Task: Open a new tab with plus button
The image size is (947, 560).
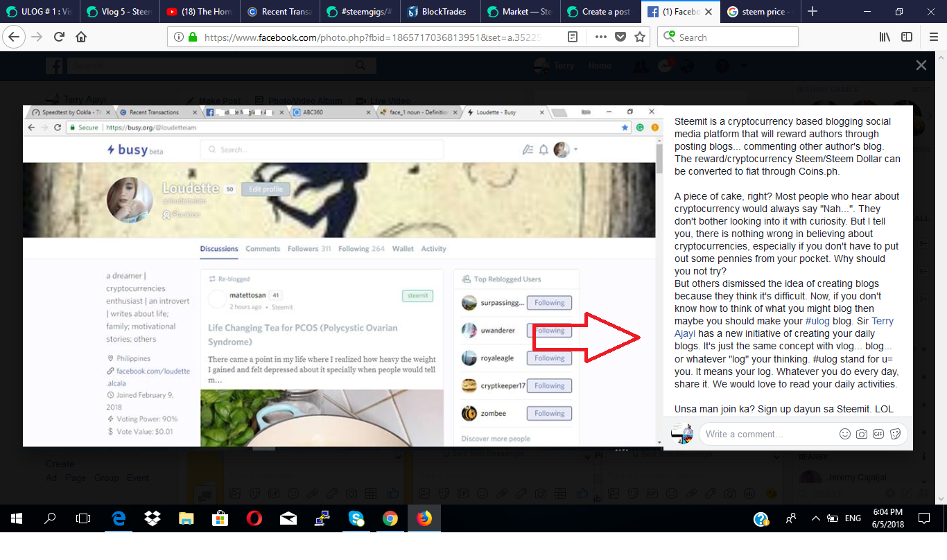Action: click(813, 11)
